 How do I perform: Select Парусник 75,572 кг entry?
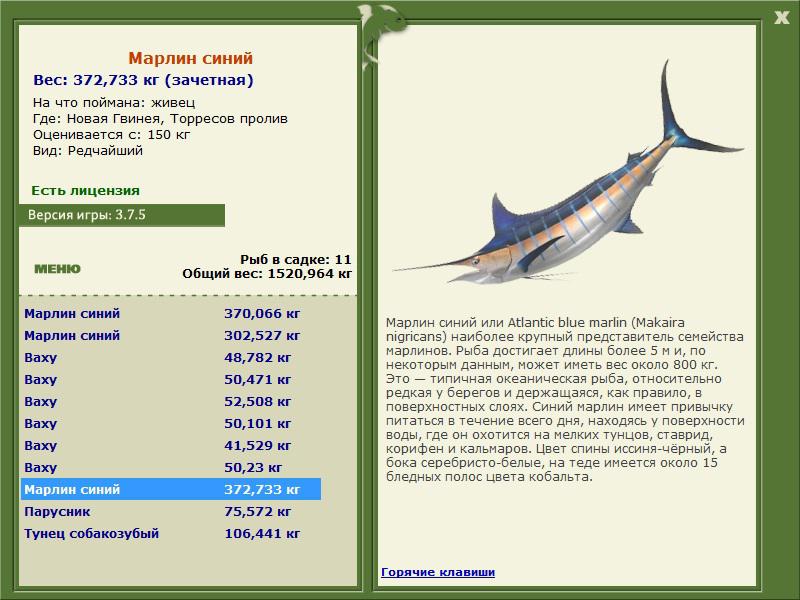click(x=171, y=511)
